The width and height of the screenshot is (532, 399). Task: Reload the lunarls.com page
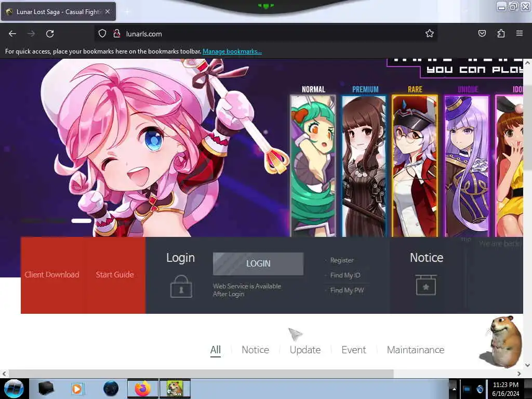(50, 34)
